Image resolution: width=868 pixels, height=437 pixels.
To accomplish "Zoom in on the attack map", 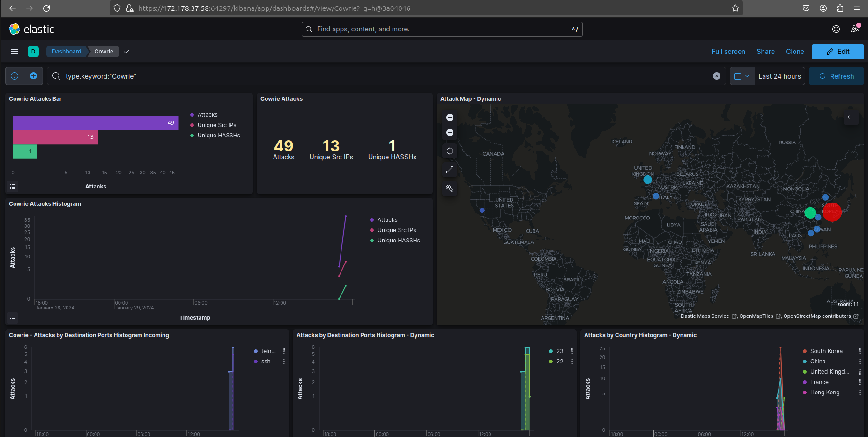I will 450,118.
